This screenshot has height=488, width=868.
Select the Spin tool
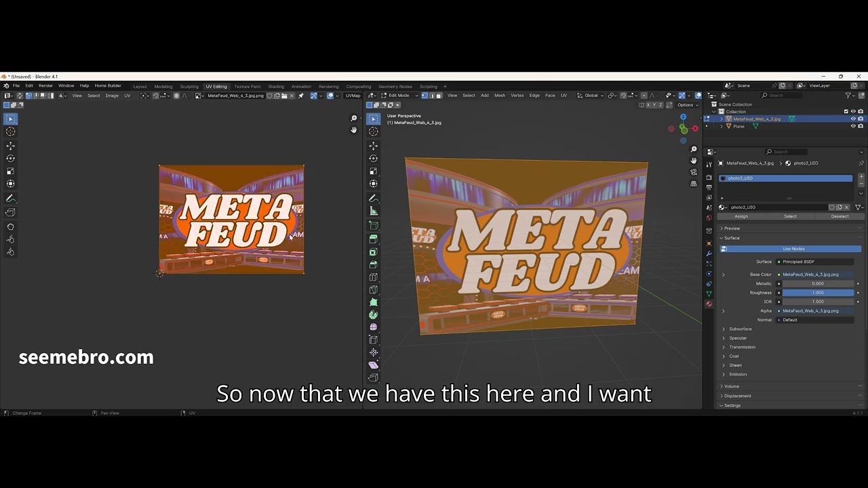pyautogui.click(x=373, y=314)
